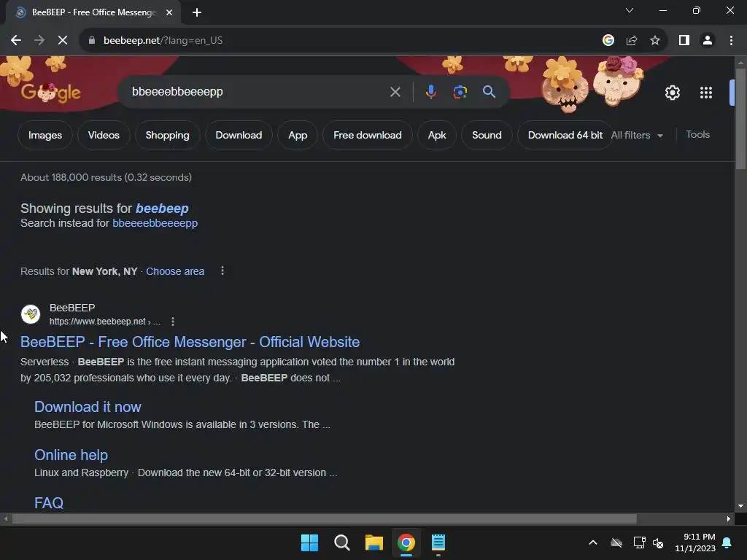Open the Windows Start menu

click(309, 542)
